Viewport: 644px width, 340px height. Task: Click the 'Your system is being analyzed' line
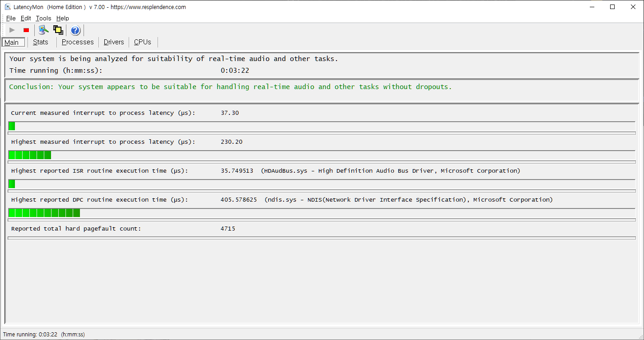point(174,59)
